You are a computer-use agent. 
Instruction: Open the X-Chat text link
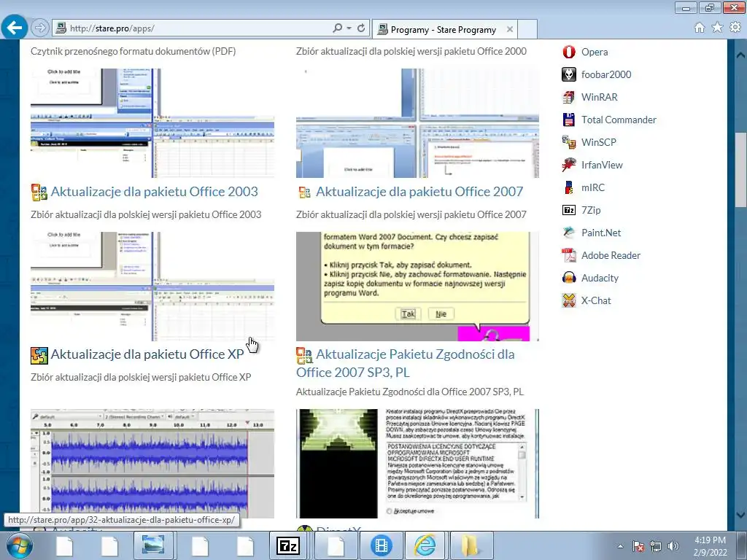[596, 300]
